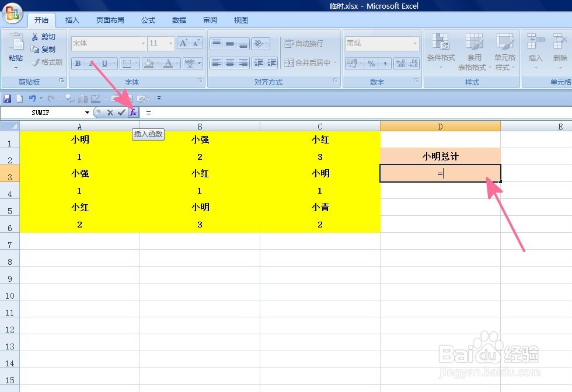Open the 数据 ribbon tab
Screen dimensions: 572x392
pos(179,20)
